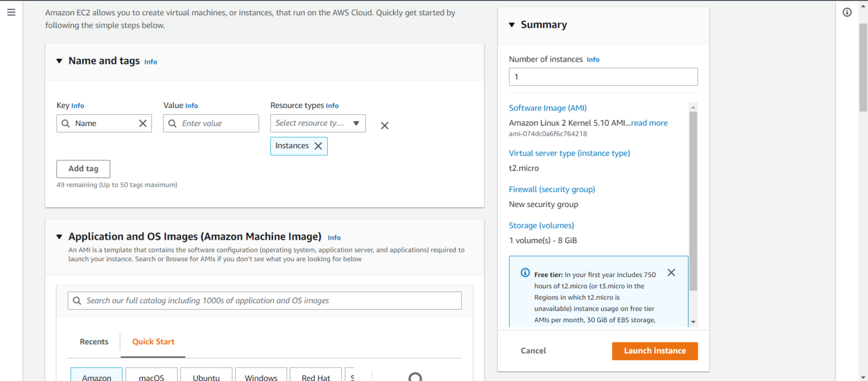This screenshot has width=868, height=381.
Task: Click the info icon in the Free tier message
Action: [x=524, y=272]
